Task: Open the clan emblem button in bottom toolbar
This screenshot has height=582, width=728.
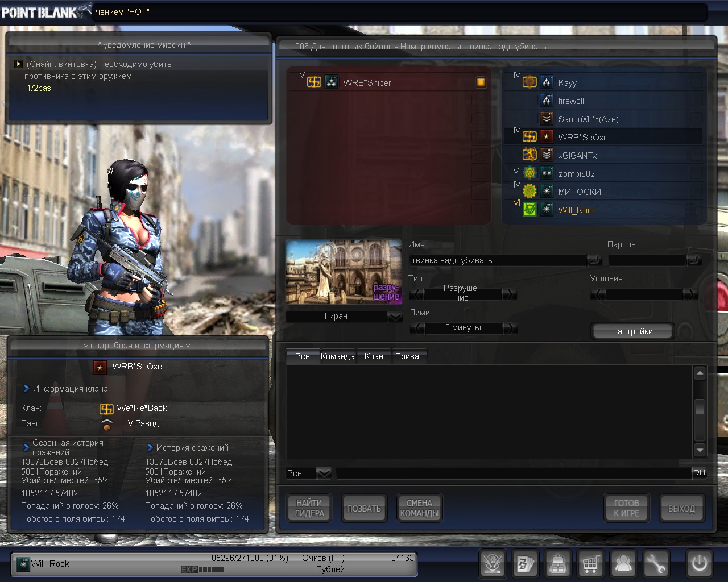Action: click(493, 564)
